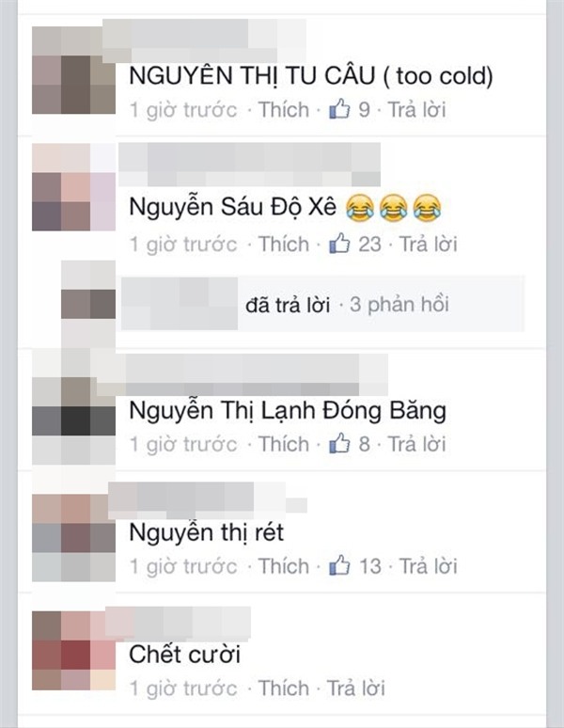Reply to the 'Lạnh Đóng Băng' comment
This screenshot has height=728, width=564.
click(416, 444)
